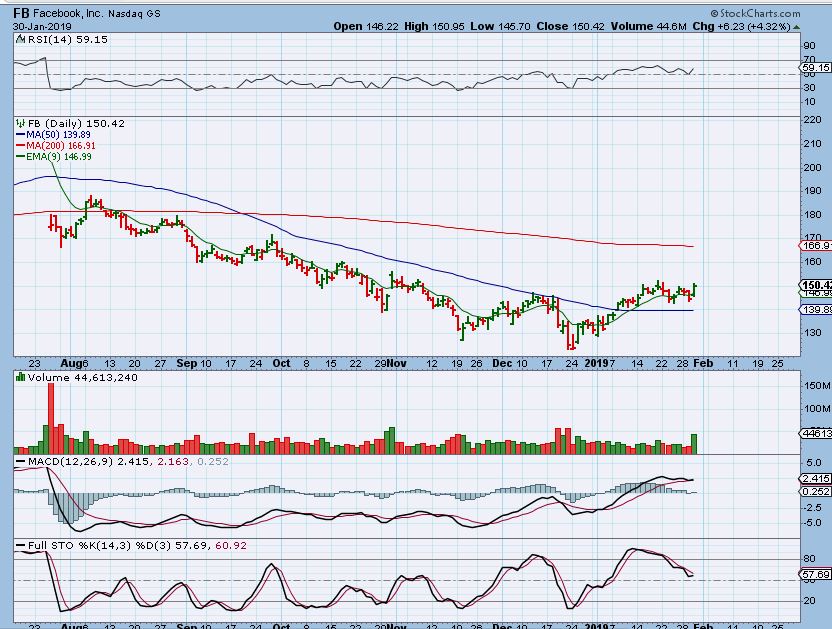Click the blue MA(50) legend line swatch

[x=20, y=135]
